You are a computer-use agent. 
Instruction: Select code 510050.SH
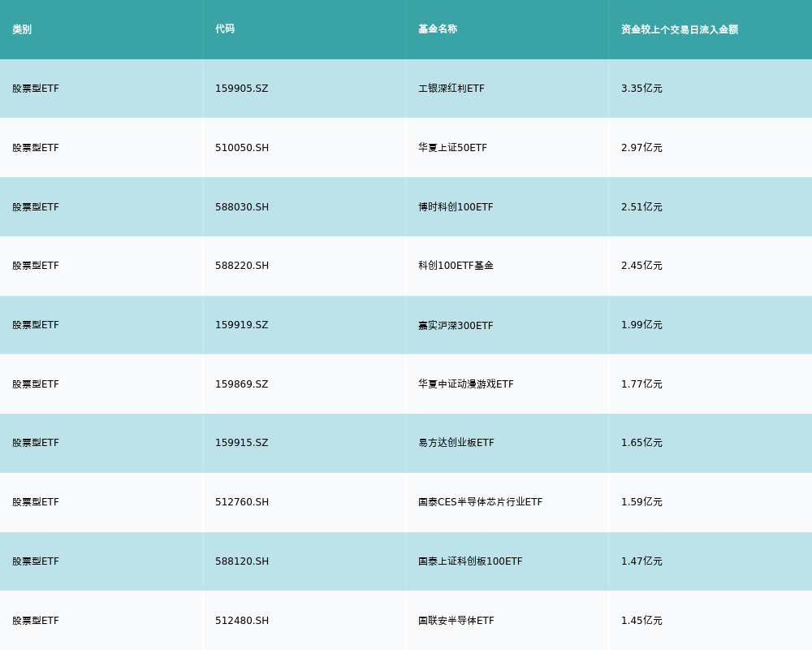coord(242,148)
